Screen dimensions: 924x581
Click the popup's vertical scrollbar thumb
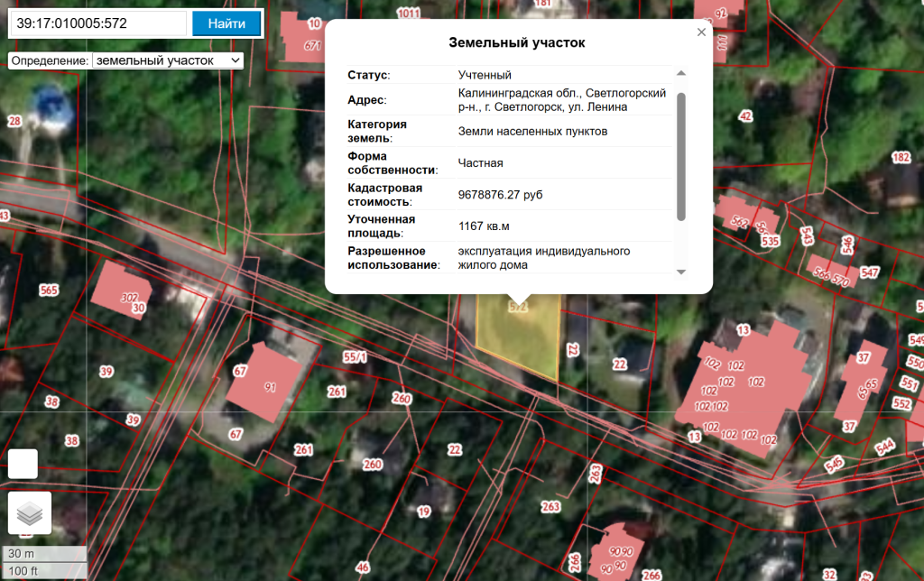pyautogui.click(x=681, y=155)
